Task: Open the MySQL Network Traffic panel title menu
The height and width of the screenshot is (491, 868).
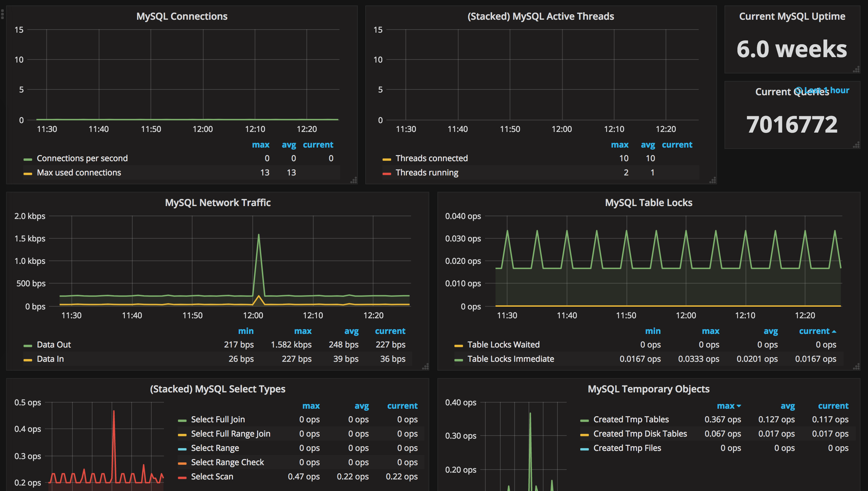Action: [218, 203]
